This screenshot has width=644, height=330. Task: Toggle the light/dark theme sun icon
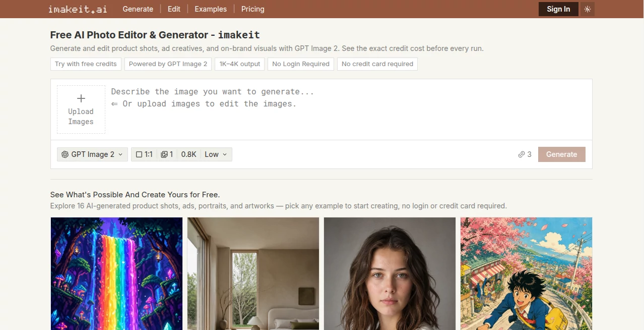(588, 9)
